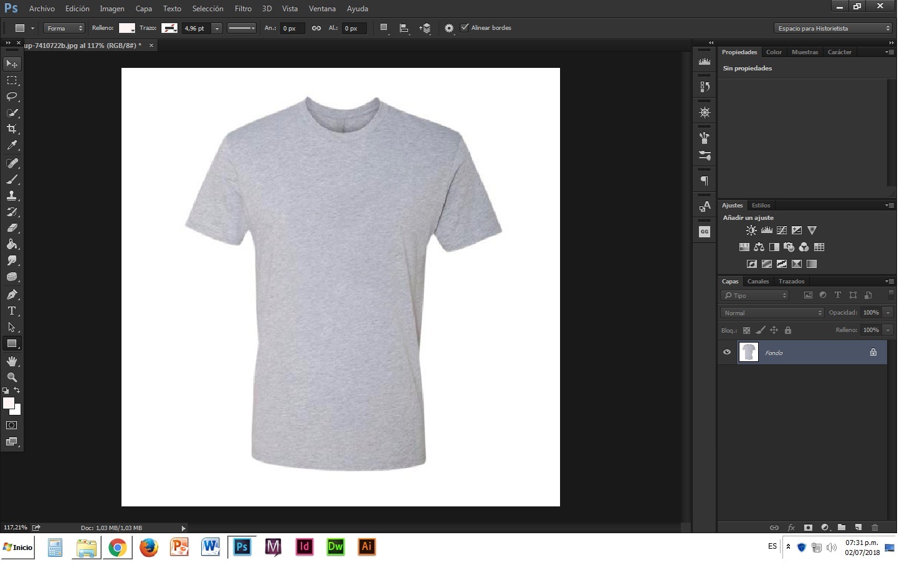The height and width of the screenshot is (588, 912).
Task: Select the Horizontal Type tool
Action: pos(12,311)
